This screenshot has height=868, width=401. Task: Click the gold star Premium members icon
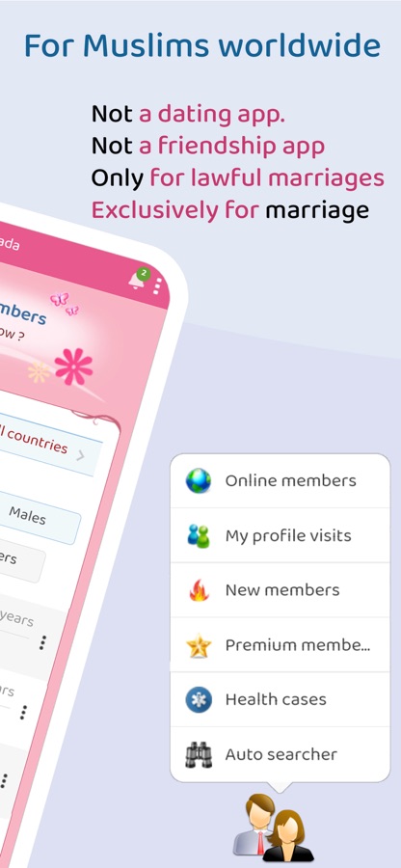click(198, 645)
